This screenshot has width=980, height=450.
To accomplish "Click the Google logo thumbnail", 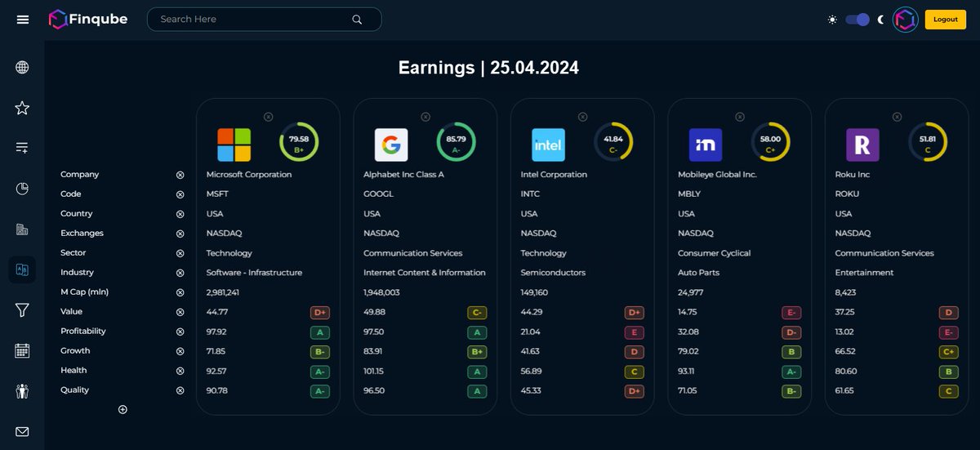I will (391, 145).
